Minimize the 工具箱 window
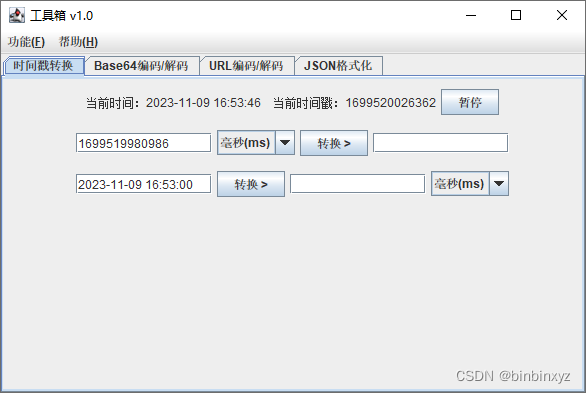This screenshot has width=586, height=393. pyautogui.click(x=471, y=15)
